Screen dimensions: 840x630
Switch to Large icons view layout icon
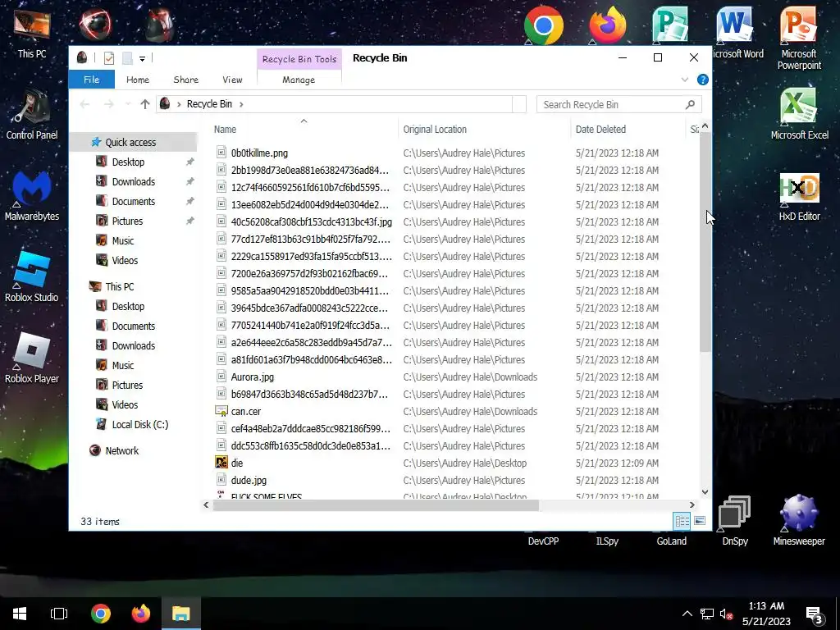pyautogui.click(x=700, y=521)
